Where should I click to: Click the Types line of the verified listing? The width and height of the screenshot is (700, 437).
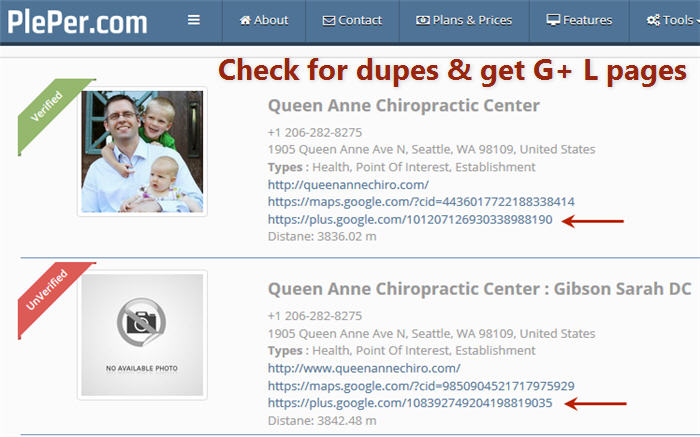point(401,167)
